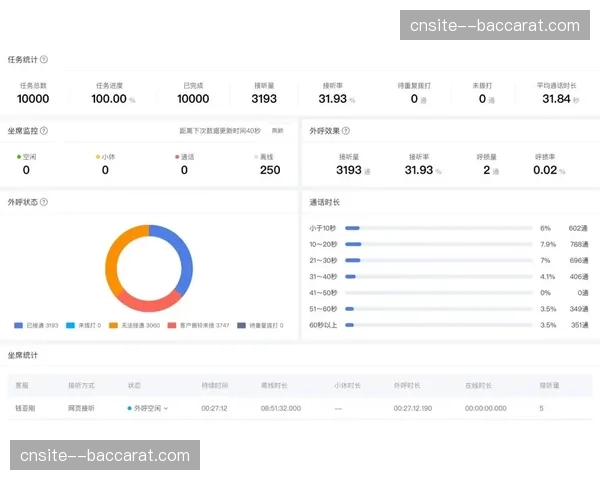Image resolution: width=600 pixels, height=480 pixels.
Task: Toggle the 客户侧铃未接 legend item
Action: point(200,325)
